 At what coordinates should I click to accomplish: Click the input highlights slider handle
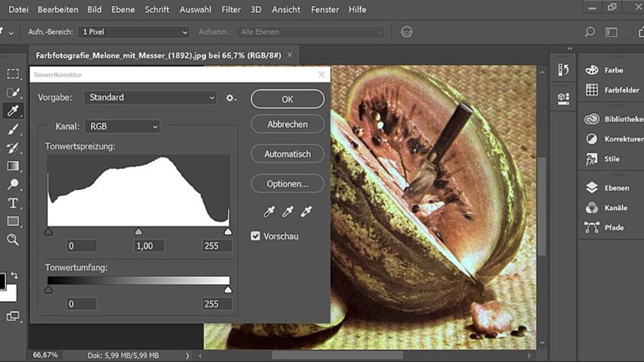(x=228, y=232)
